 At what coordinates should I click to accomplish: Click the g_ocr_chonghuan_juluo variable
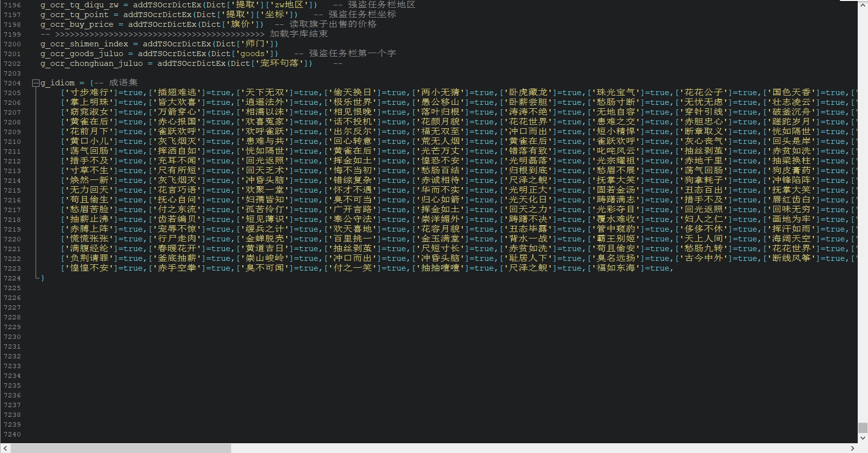click(x=91, y=63)
